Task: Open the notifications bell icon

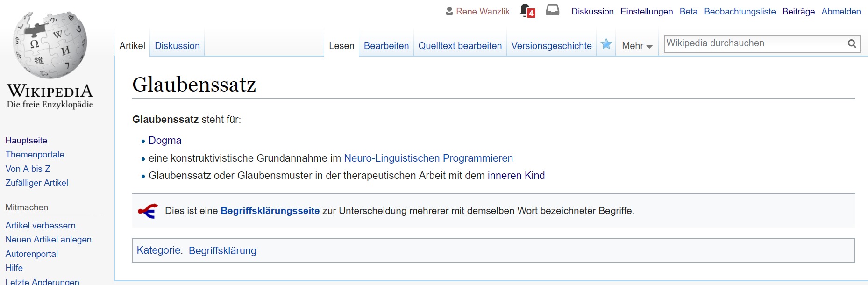Action: pyautogui.click(x=526, y=10)
